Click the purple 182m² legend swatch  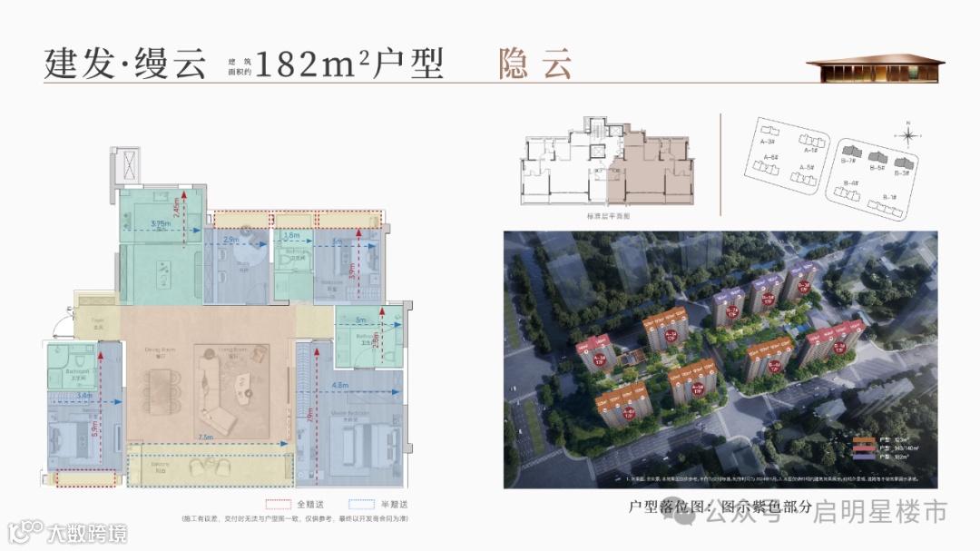(865, 457)
